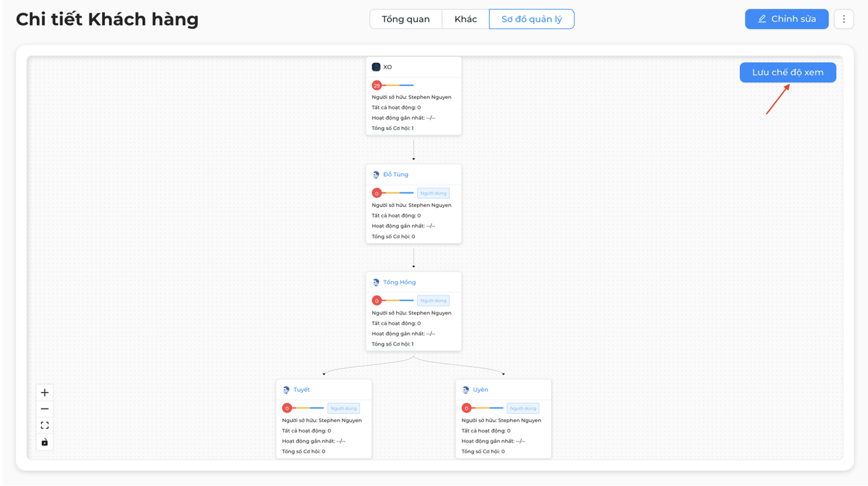This screenshot has width=868, height=486.
Task: Switch to the Tổng quan tab
Action: [x=405, y=19]
